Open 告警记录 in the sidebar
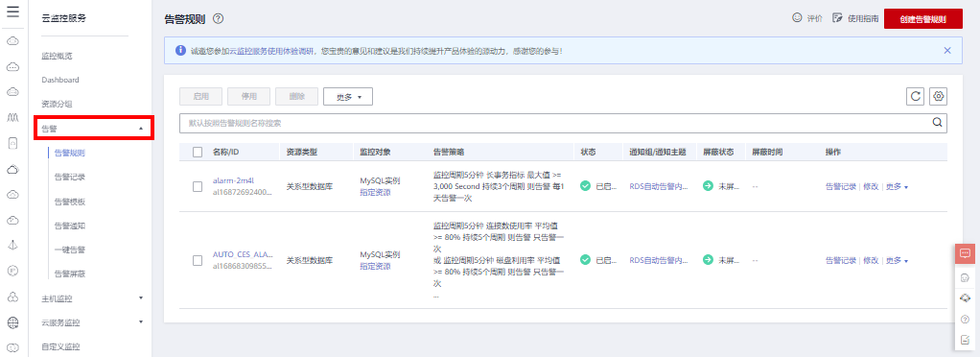Screen dimensions: 980x357 coord(70,177)
